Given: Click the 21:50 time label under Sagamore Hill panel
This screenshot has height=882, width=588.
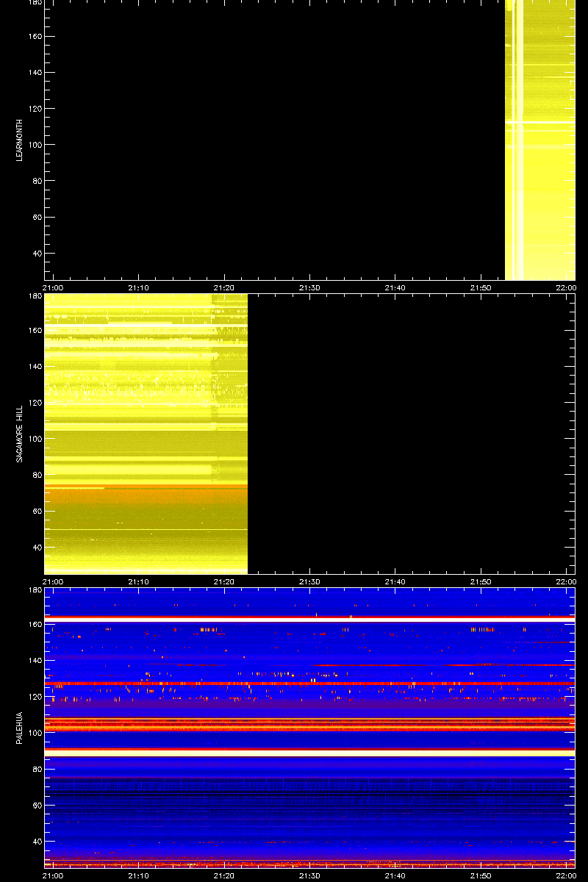Looking at the screenshot, I should point(480,581).
